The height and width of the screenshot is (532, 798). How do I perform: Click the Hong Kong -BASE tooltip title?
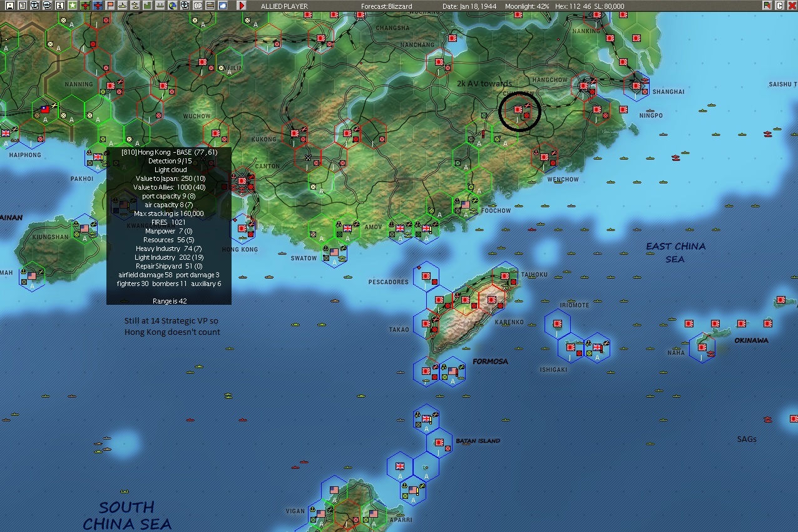[169, 152]
